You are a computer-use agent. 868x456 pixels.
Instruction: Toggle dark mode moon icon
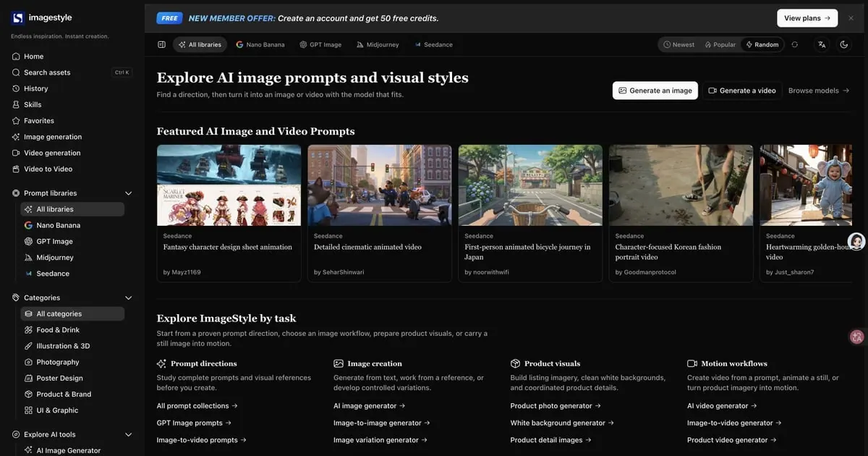tap(844, 44)
